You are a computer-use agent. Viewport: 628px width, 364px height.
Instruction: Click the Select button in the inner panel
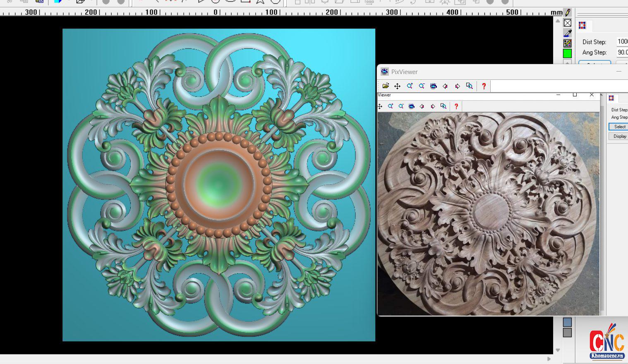pyautogui.click(x=619, y=127)
